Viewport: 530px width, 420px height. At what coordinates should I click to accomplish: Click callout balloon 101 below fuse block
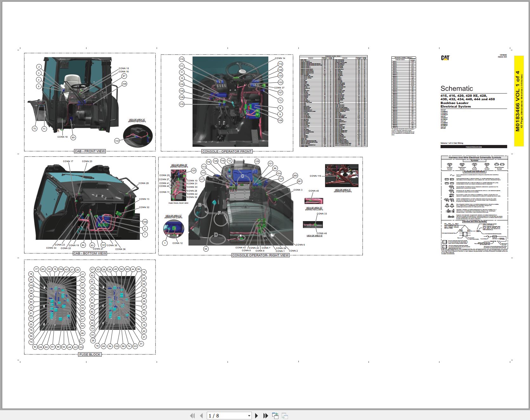pyautogui.click(x=135, y=346)
